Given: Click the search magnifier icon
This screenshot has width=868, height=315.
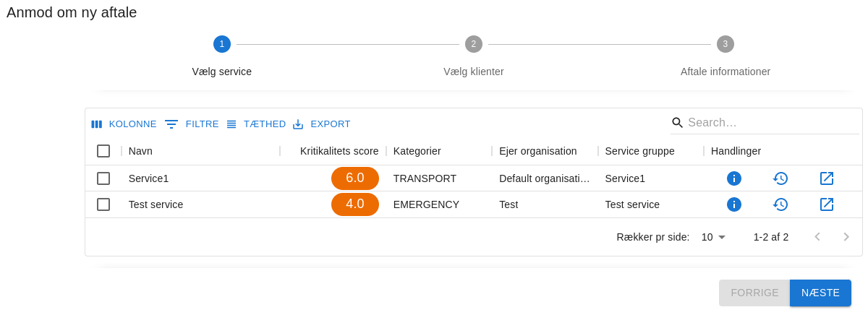Looking at the screenshot, I should pos(678,123).
